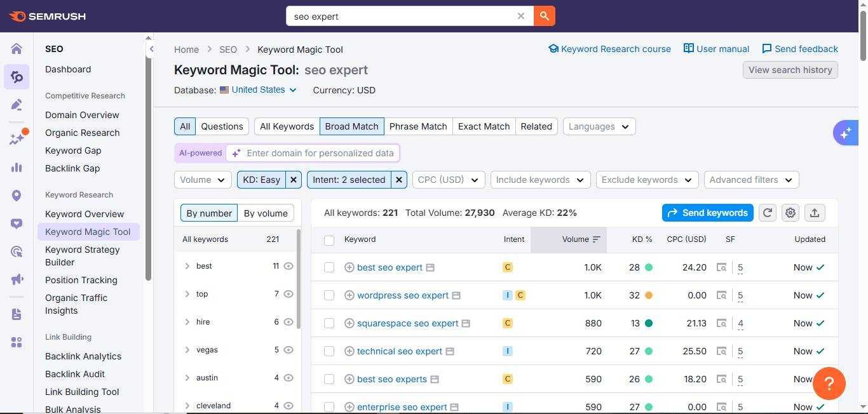
Task: Open the help chat bubble icon
Action: [x=829, y=383]
